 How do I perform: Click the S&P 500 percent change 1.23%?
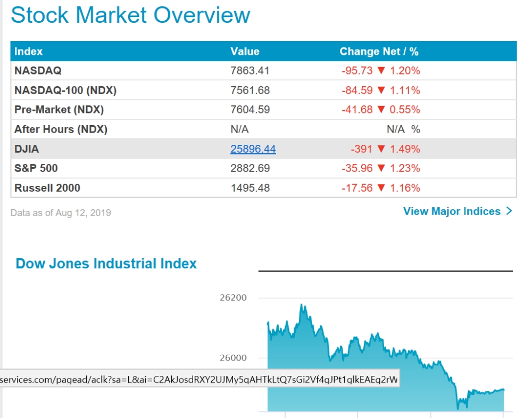405,168
